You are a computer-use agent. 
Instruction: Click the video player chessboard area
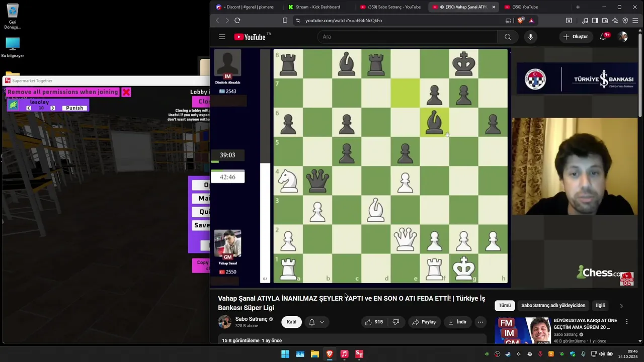pyautogui.click(x=390, y=166)
